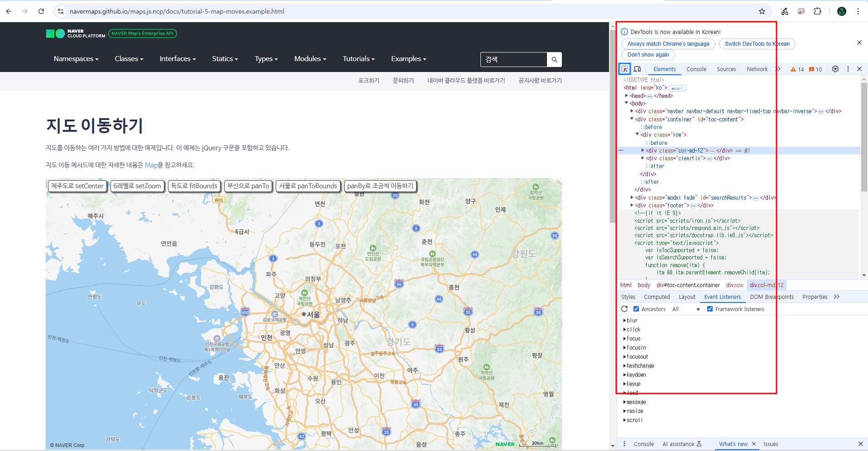Viewport: 868px width, 451px height.
Task: Bookmark this page with the star icon
Action: click(x=762, y=11)
